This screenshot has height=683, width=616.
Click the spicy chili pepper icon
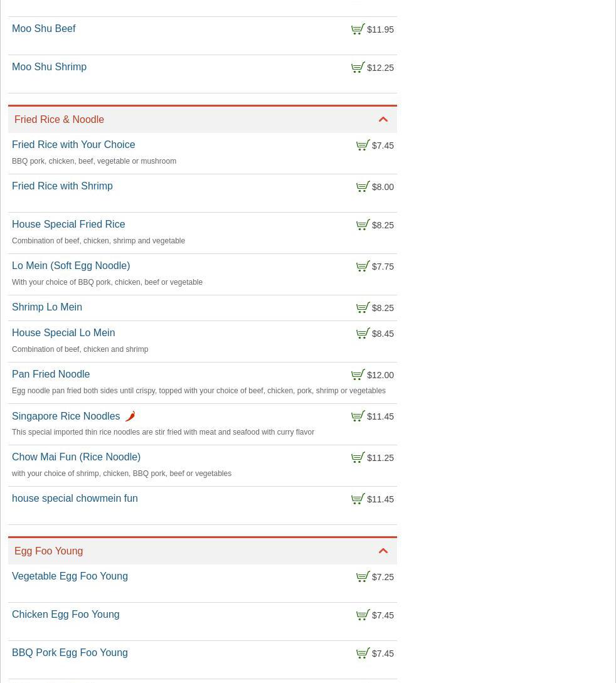click(130, 416)
